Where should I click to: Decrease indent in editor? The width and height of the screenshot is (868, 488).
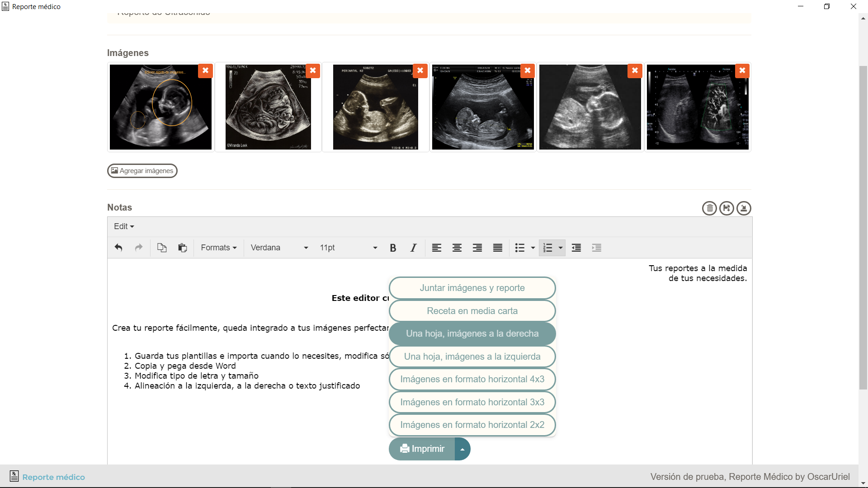tap(576, 248)
